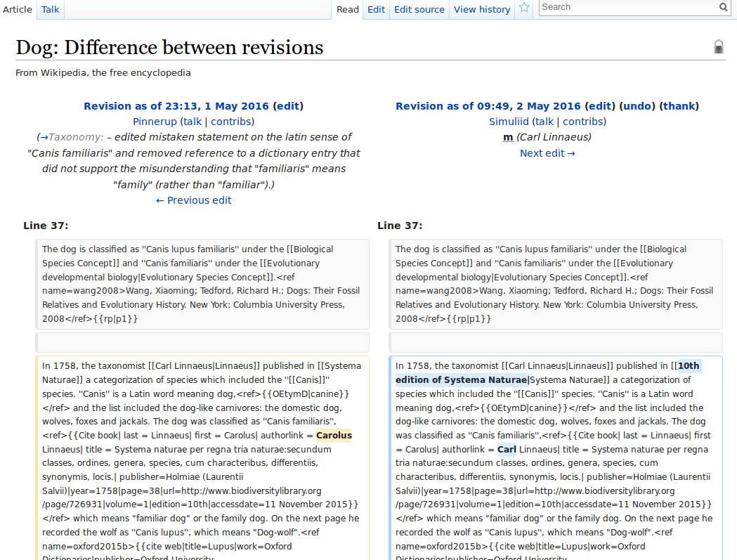Image resolution: width=737 pixels, height=560 pixels.
Task: Click the thank link
Action: [679, 106]
